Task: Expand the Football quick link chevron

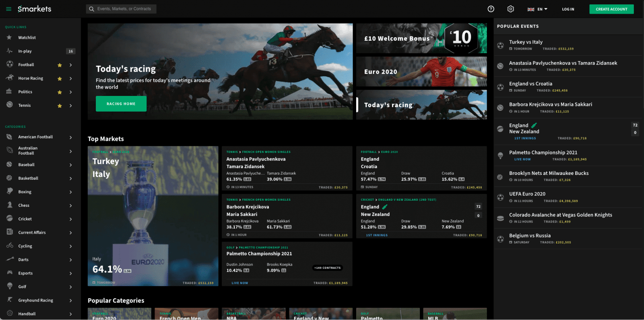Action: click(x=71, y=65)
